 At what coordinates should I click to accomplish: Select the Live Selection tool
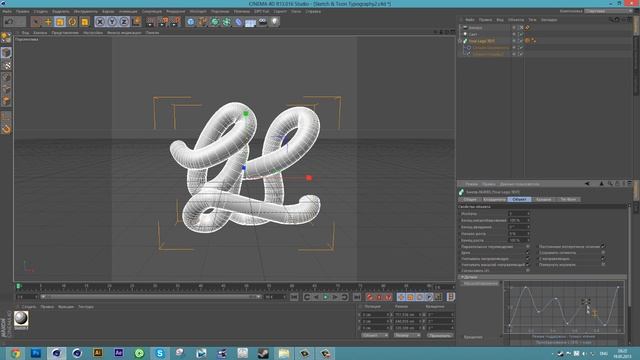tap(36, 21)
